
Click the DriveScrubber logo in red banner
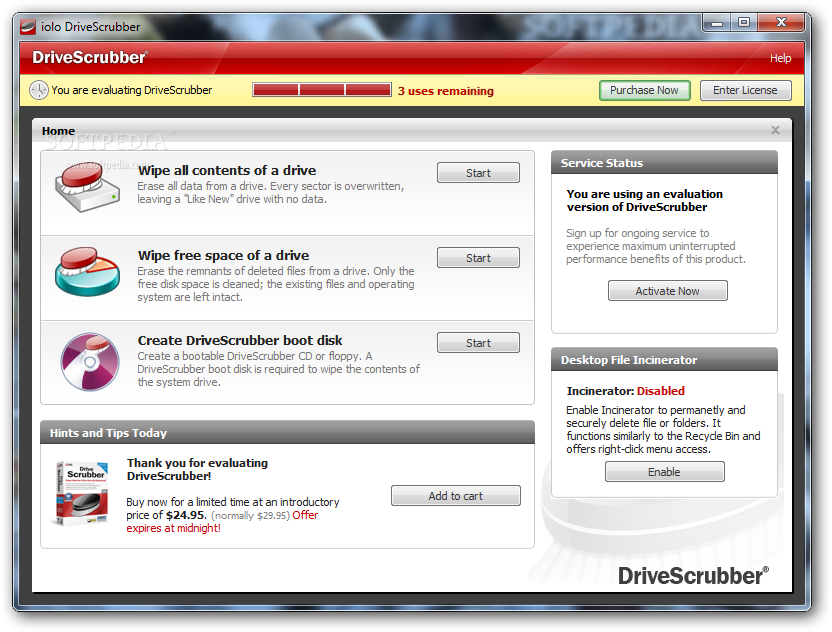click(x=90, y=57)
